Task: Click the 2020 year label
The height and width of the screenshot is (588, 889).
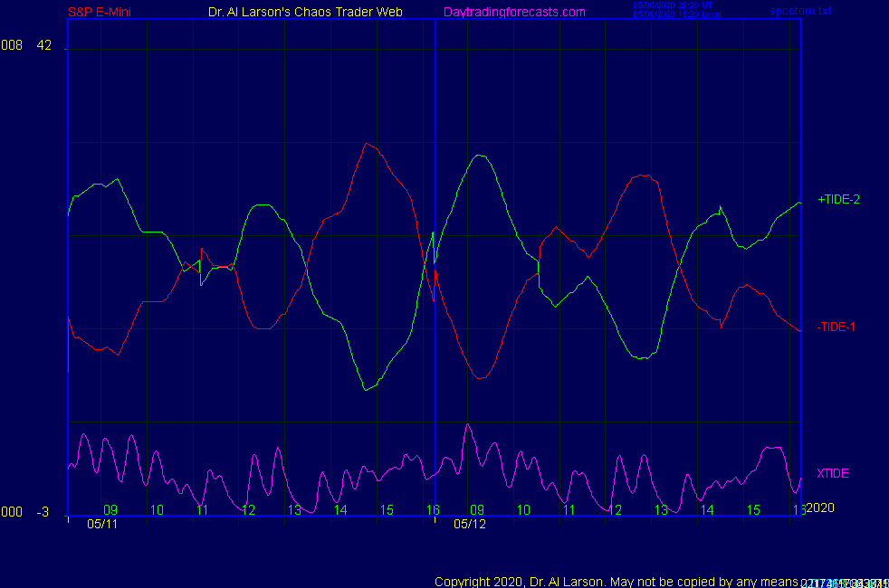Action: tap(819, 507)
